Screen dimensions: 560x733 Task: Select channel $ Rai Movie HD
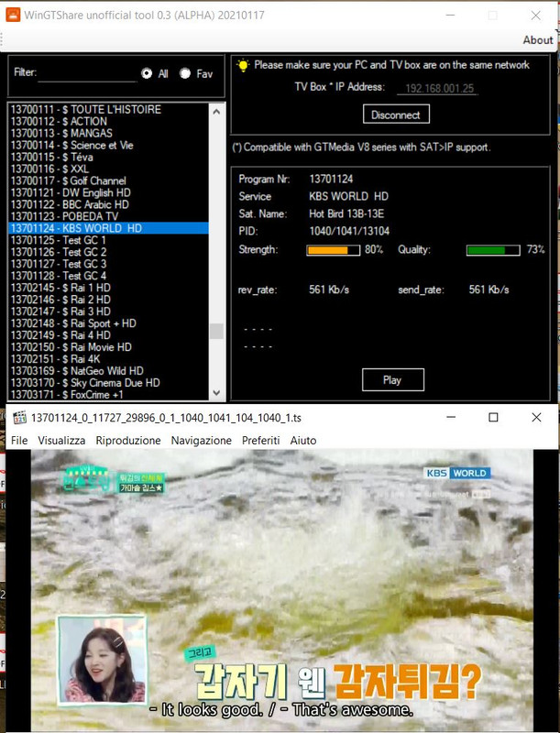109,347
